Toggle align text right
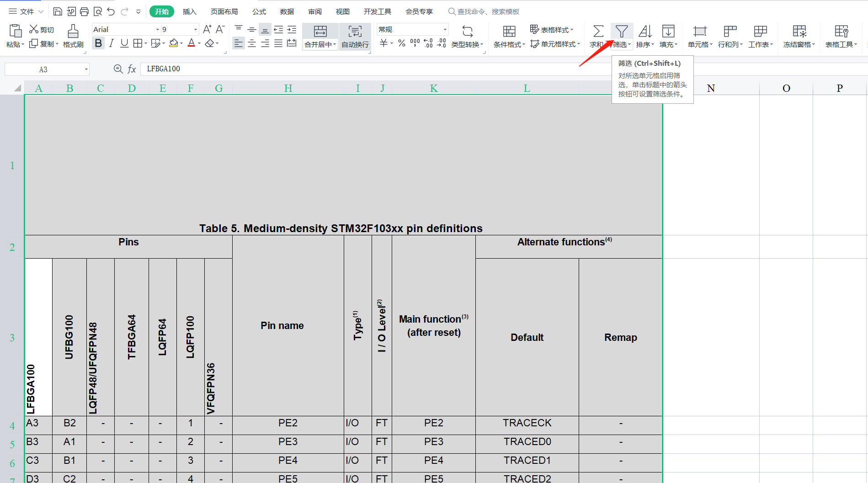This screenshot has height=483, width=868. click(x=265, y=43)
